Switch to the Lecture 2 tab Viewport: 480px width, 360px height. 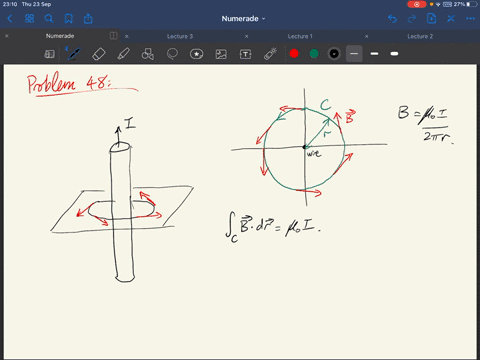coord(420,36)
